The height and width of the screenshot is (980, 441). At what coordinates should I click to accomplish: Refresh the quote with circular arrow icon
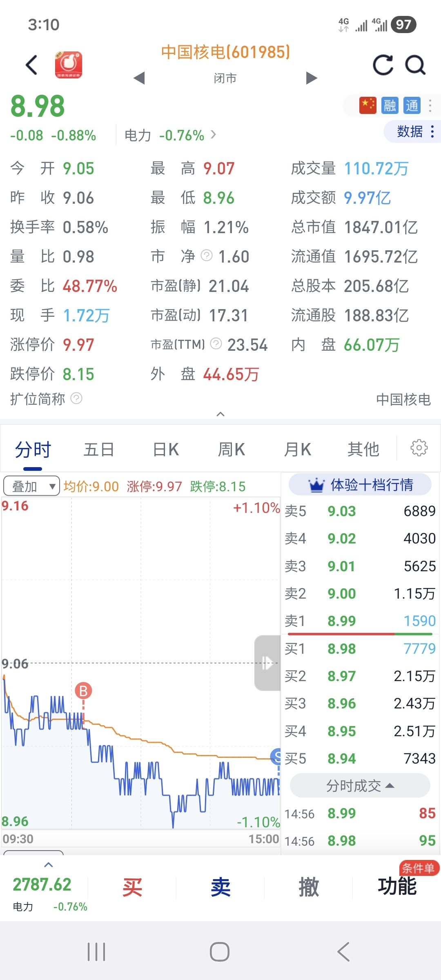[x=383, y=65]
